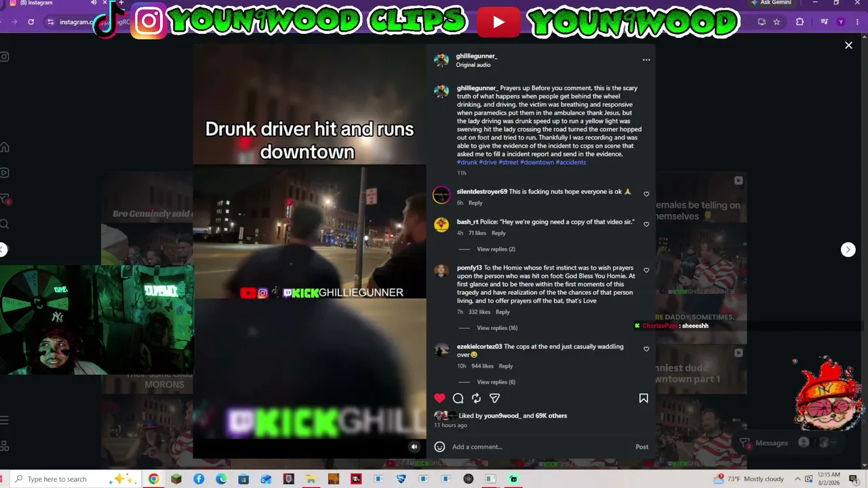This screenshot has width=868, height=488.
Task: Show hidden system tray icons
Action: (796, 479)
